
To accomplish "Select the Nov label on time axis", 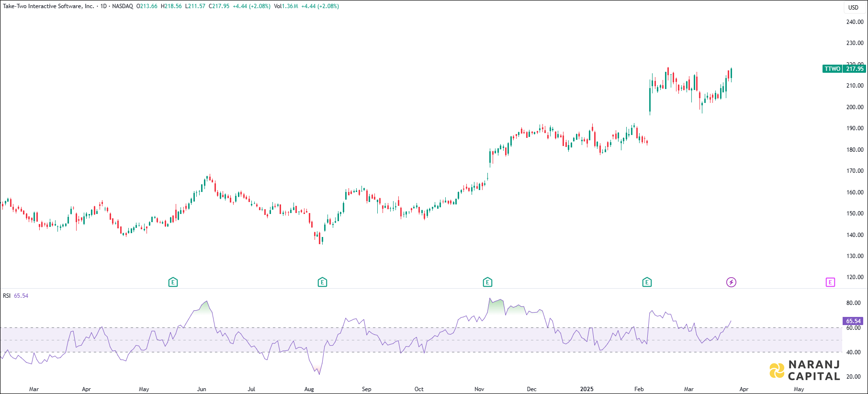I will point(479,389).
